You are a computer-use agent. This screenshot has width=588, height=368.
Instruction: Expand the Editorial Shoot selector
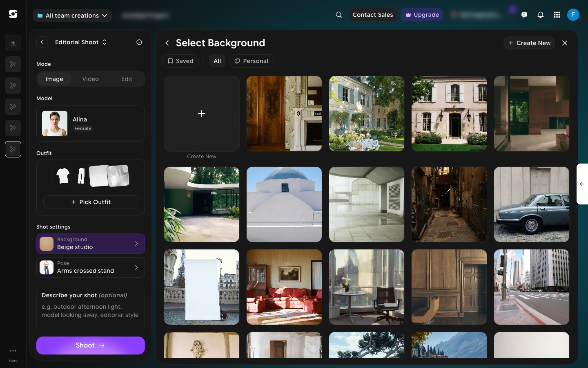click(x=81, y=42)
